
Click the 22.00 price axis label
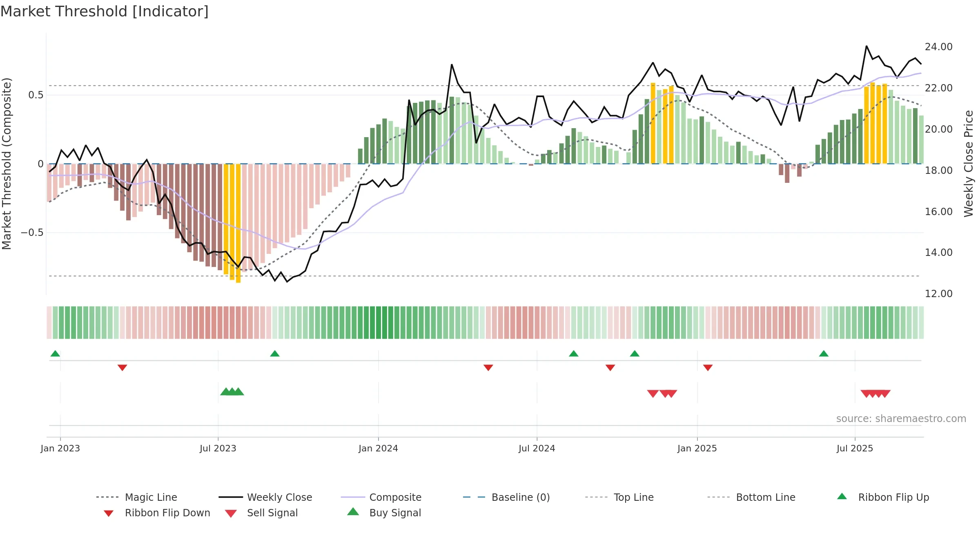click(x=939, y=88)
